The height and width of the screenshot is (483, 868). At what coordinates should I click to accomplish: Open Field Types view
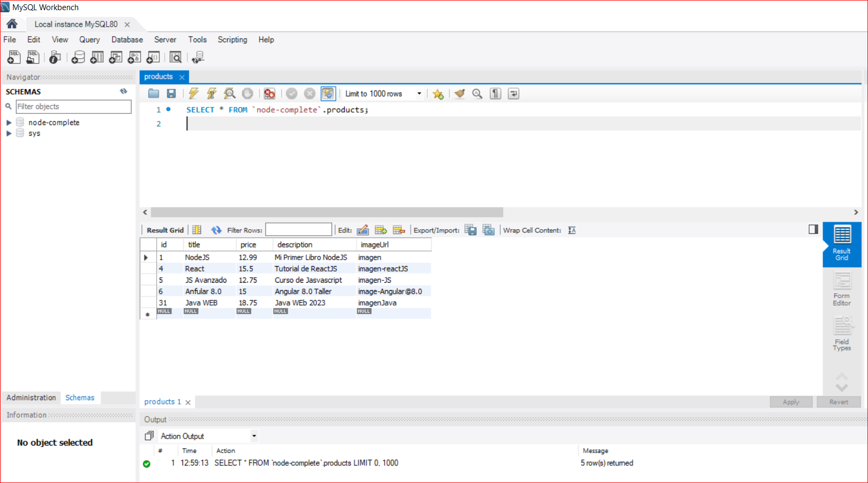pos(842,334)
